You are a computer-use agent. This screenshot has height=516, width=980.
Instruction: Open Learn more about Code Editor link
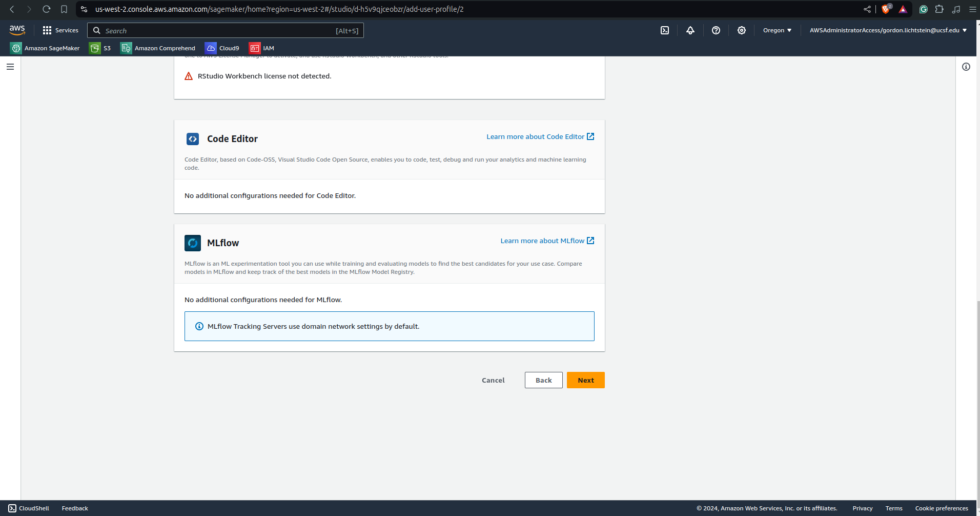(x=540, y=136)
